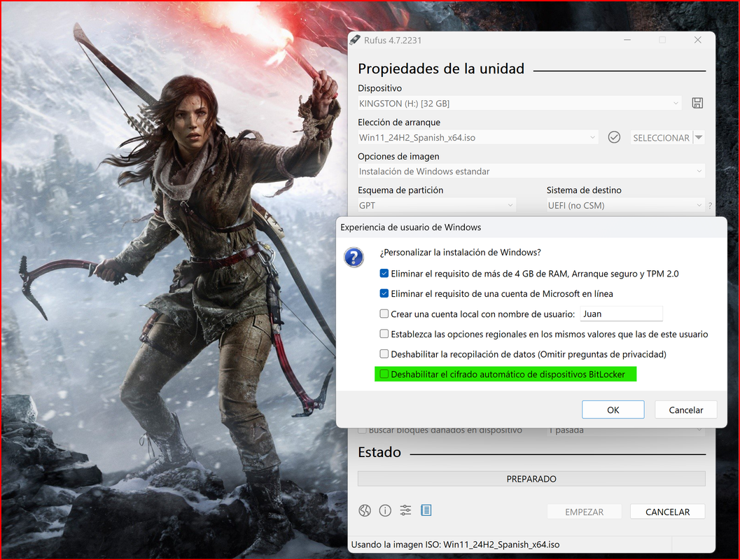The width and height of the screenshot is (740, 560).
Task: Open the settings sliders icon in Rufus
Action: [405, 510]
